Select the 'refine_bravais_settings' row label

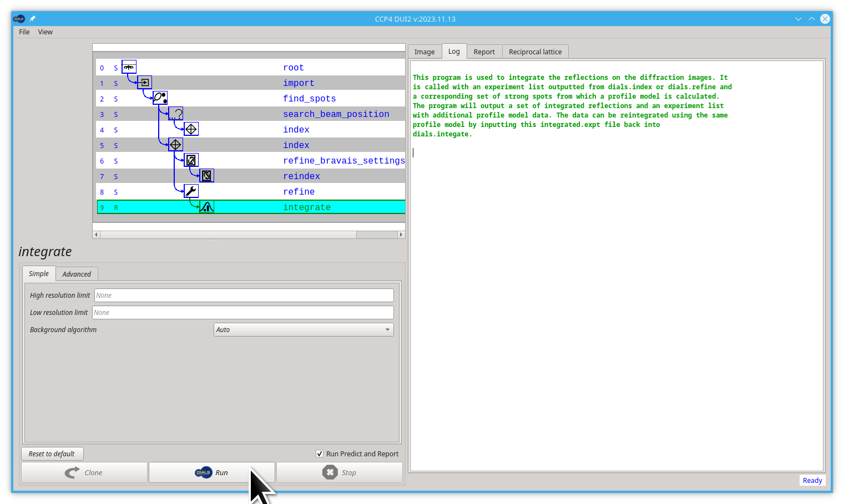(x=344, y=161)
